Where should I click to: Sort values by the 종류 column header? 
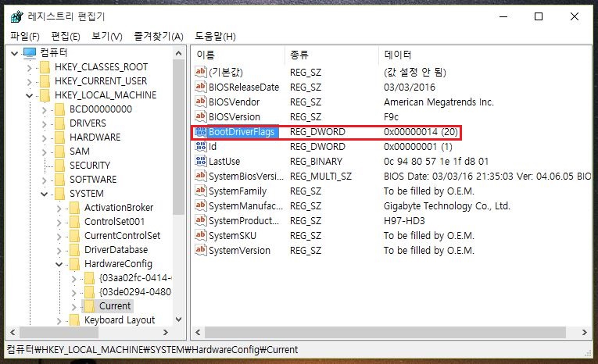[x=331, y=55]
